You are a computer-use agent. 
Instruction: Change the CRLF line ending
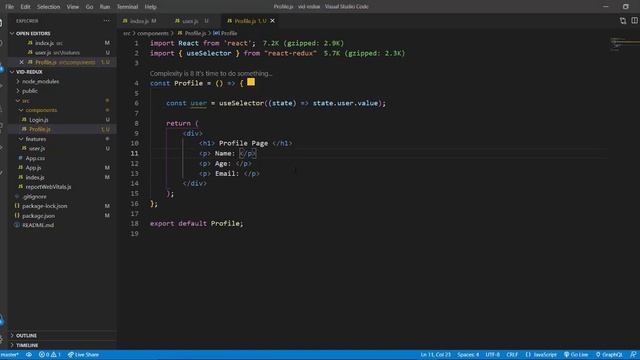tap(512, 355)
